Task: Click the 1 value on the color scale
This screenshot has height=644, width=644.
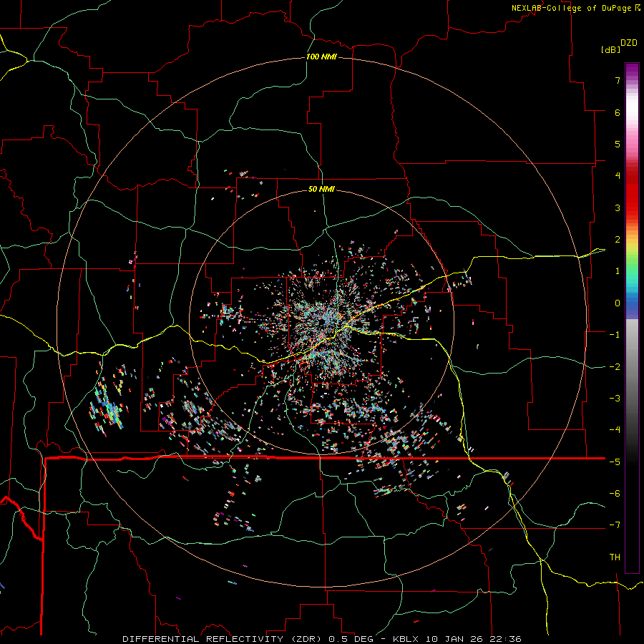Action: pyautogui.click(x=618, y=271)
